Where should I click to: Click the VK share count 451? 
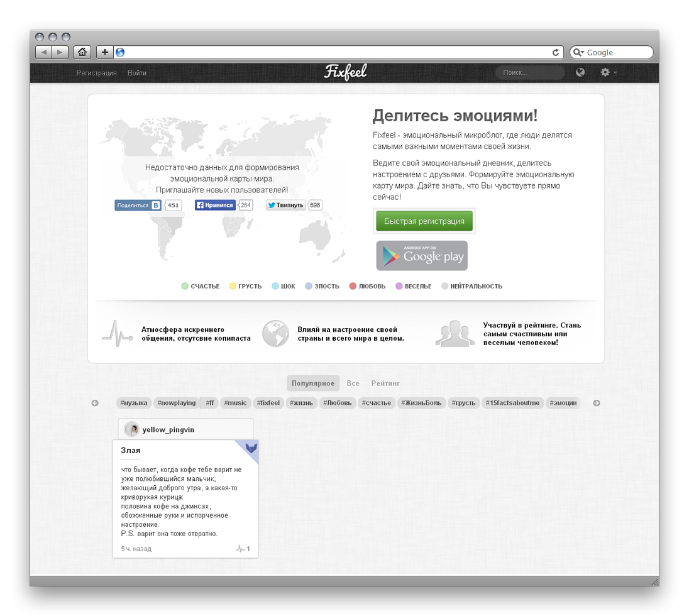173,205
